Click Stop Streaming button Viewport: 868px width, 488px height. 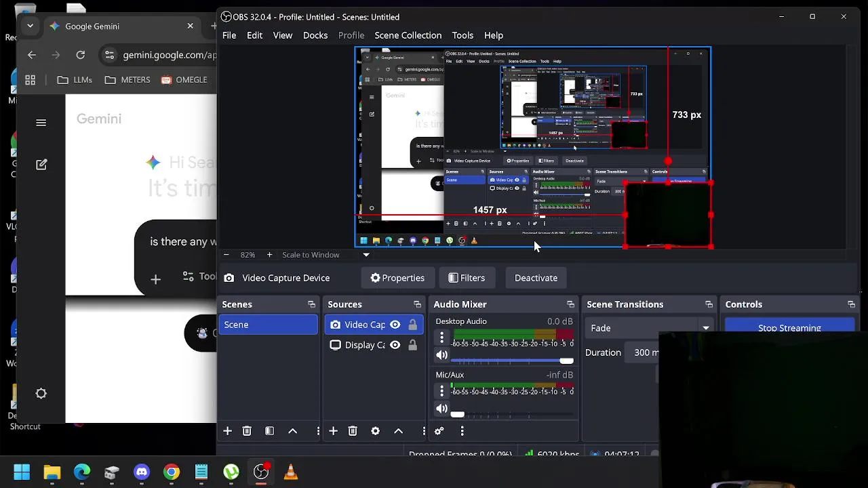point(789,327)
